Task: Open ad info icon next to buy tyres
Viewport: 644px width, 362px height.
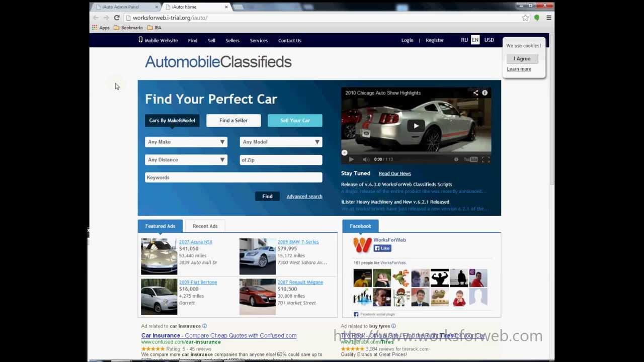Action: (x=393, y=326)
